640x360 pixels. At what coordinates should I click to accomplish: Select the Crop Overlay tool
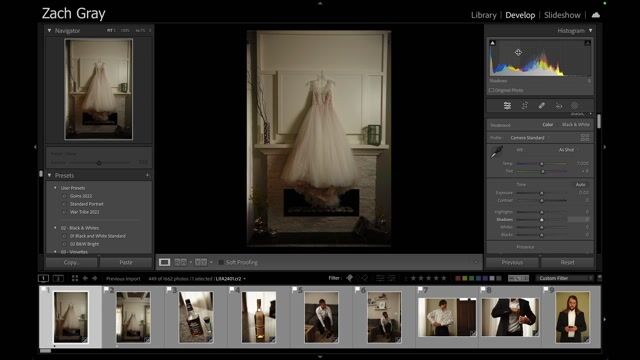(524, 106)
